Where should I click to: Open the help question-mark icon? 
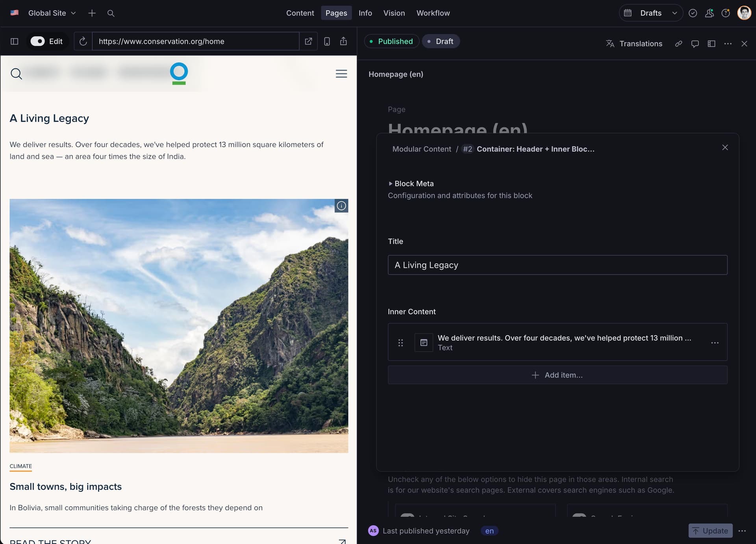pyautogui.click(x=726, y=13)
